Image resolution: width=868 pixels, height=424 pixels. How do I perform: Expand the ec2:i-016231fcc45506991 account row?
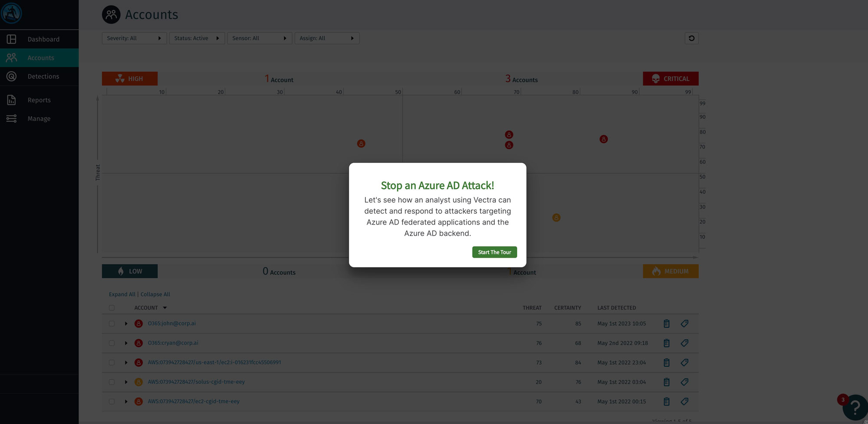(x=126, y=363)
